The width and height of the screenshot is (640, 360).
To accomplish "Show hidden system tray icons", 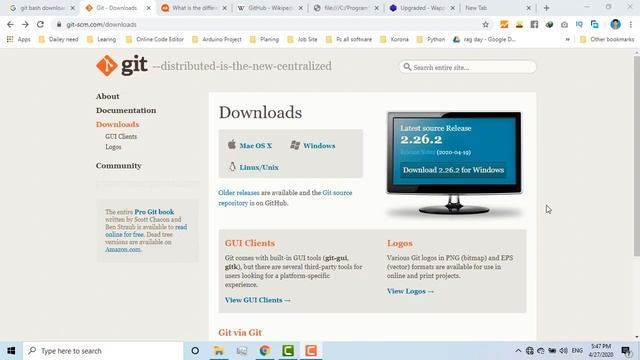I will coord(518,351).
